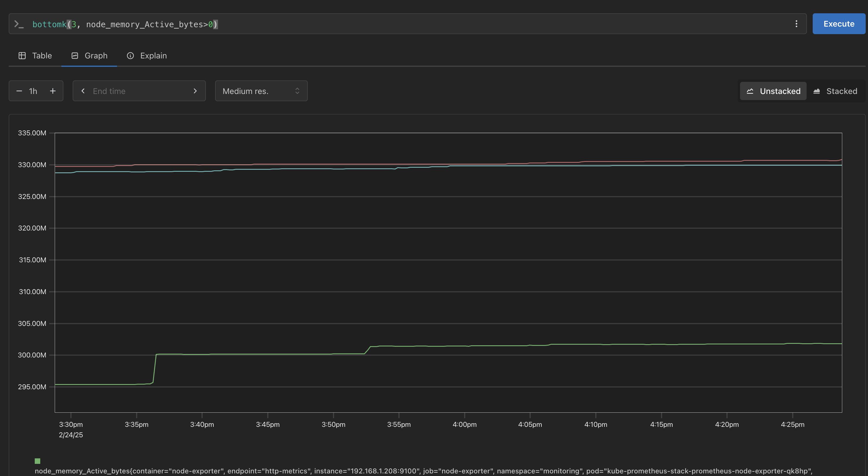The image size is (868, 476).
Task: Click the query prompt terminal icon
Action: click(19, 24)
